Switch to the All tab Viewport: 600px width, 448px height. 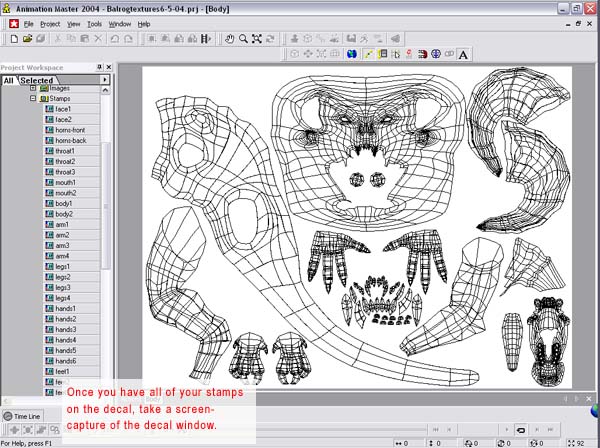click(8, 80)
